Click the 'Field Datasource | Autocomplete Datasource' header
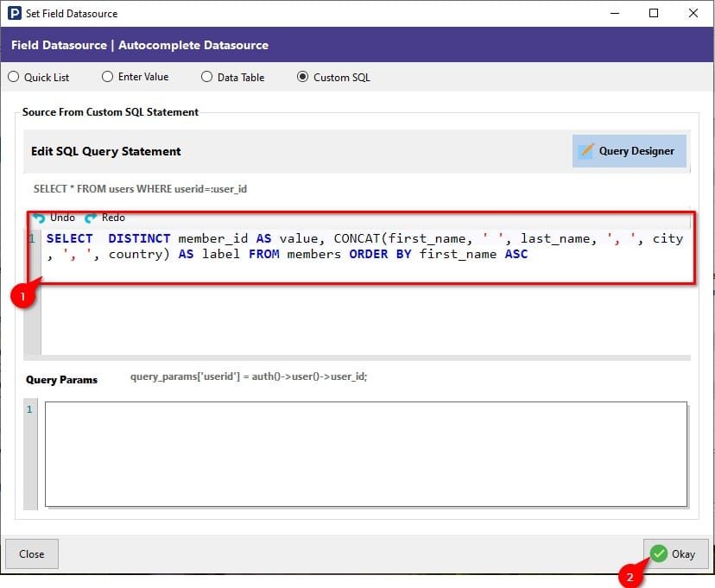This screenshot has width=715, height=588. point(140,45)
